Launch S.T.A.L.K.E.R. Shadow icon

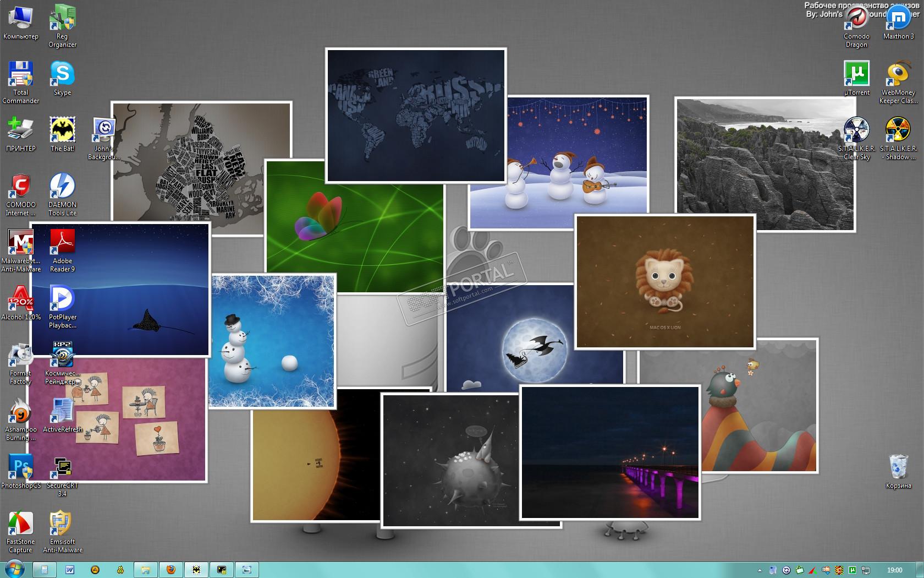(x=898, y=139)
